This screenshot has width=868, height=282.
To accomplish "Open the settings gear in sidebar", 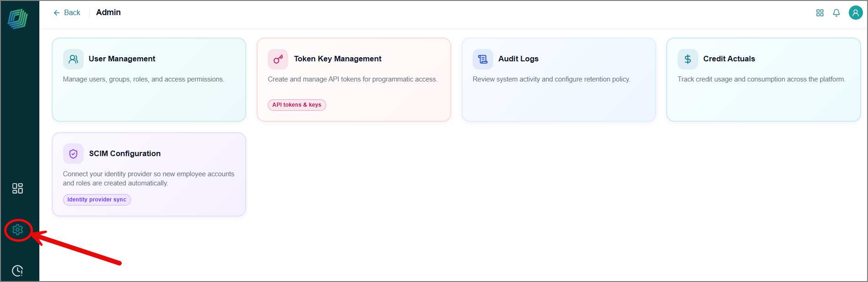I will point(17,230).
